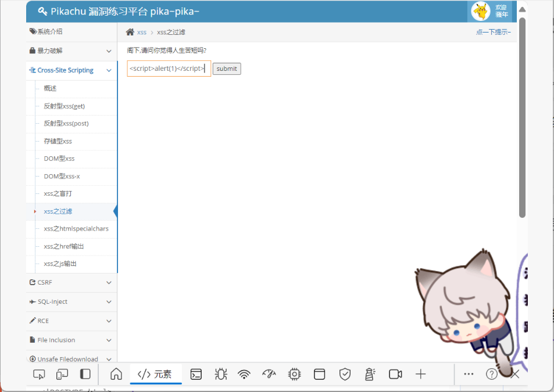554x392 pixels.
Task: Expand the Unsafe Filedownload chevron
Action: coord(109,359)
